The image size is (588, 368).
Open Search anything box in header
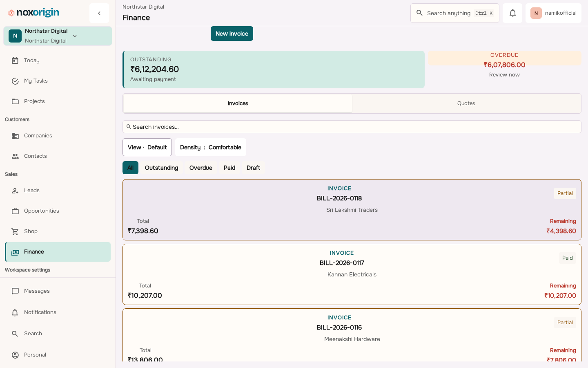[x=455, y=13]
